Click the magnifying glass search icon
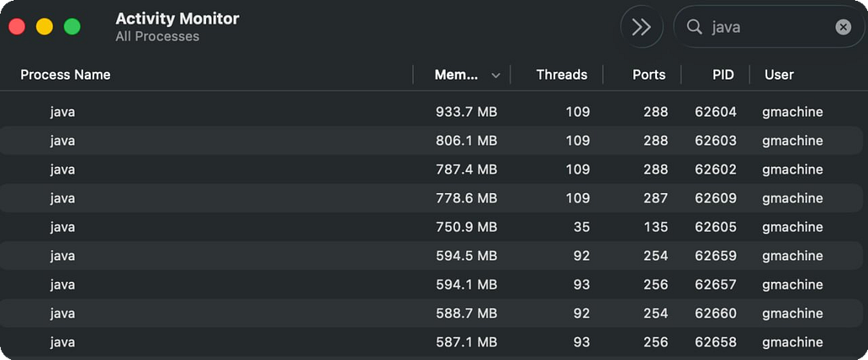The width and height of the screenshot is (868, 360). 694,27
